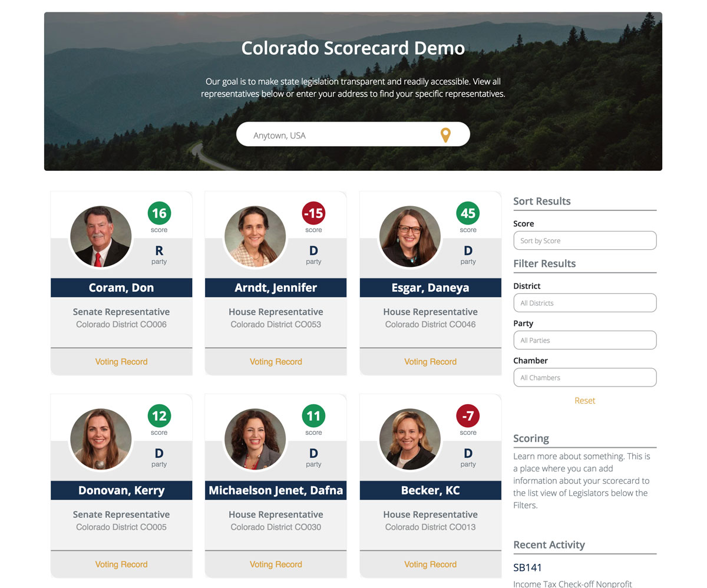Viewport: 707px width, 588px height.
Task: Click Don Coram's profile photo
Action: tap(100, 236)
